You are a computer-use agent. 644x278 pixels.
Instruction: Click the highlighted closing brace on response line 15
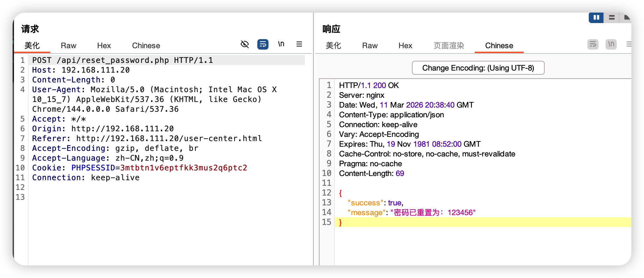(340, 222)
